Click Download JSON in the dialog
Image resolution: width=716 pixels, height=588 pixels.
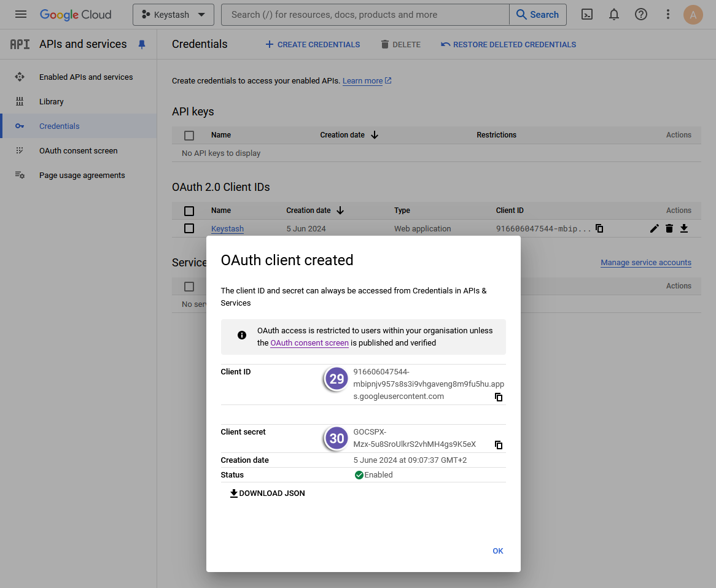point(267,493)
